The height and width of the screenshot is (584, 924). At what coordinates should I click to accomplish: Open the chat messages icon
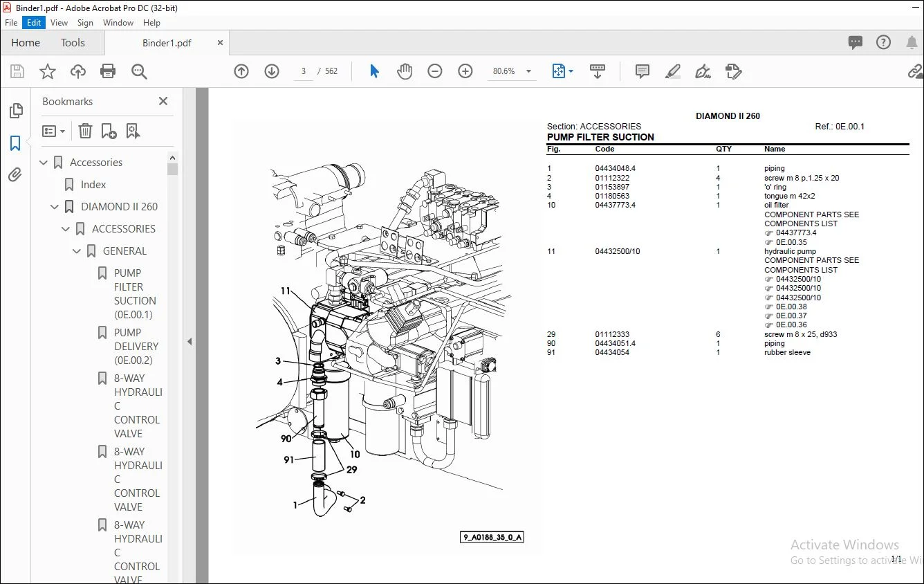pyautogui.click(x=856, y=42)
